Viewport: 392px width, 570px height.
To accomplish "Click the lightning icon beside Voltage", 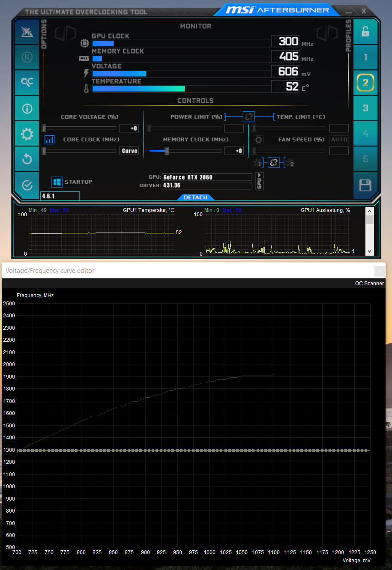I will [86, 73].
